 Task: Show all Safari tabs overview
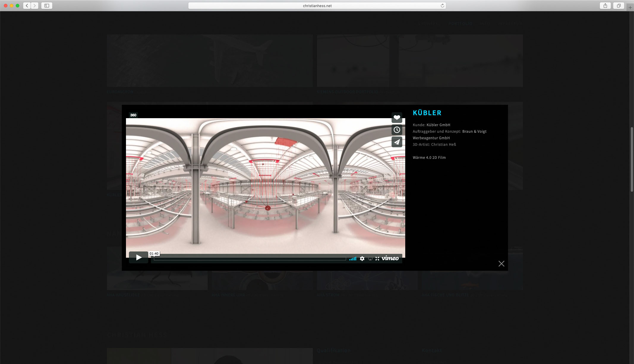(619, 6)
